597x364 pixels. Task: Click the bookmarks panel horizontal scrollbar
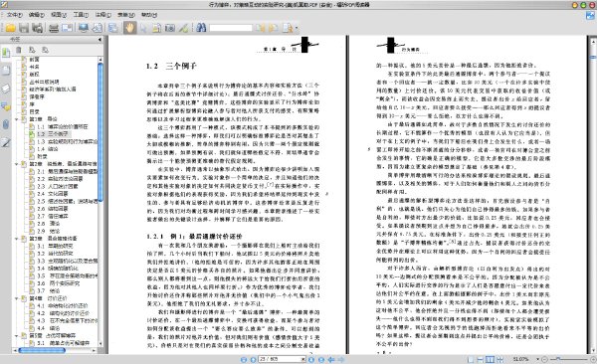42,350
